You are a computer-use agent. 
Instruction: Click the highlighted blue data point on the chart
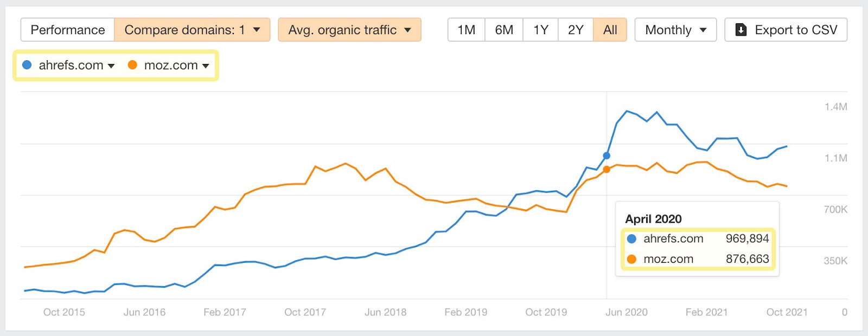point(607,156)
